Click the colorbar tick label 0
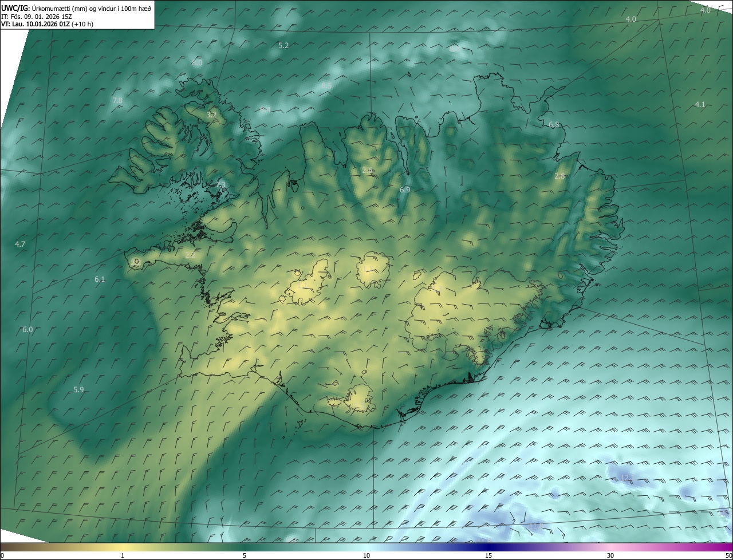 (x=2, y=555)
